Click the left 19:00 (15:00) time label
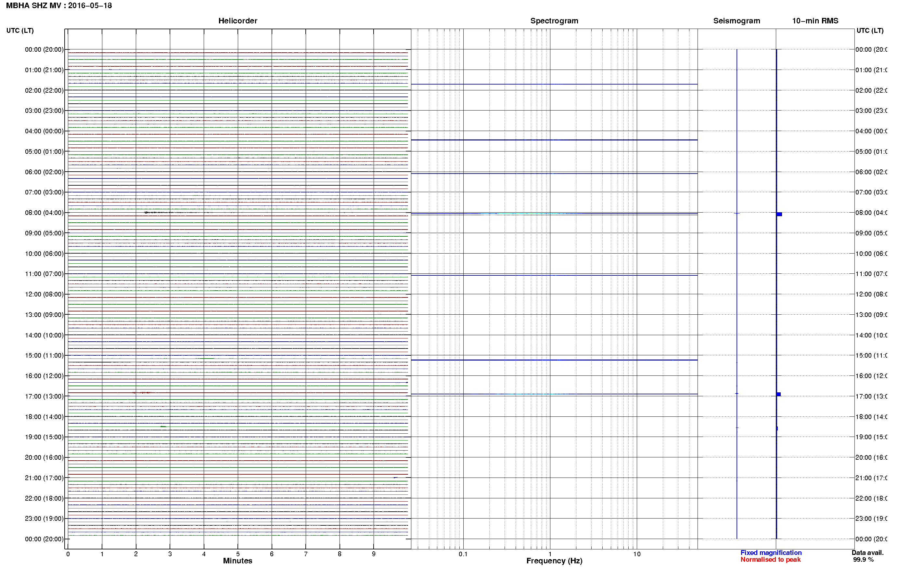Image resolution: width=924 pixels, height=578 pixels. (x=44, y=437)
